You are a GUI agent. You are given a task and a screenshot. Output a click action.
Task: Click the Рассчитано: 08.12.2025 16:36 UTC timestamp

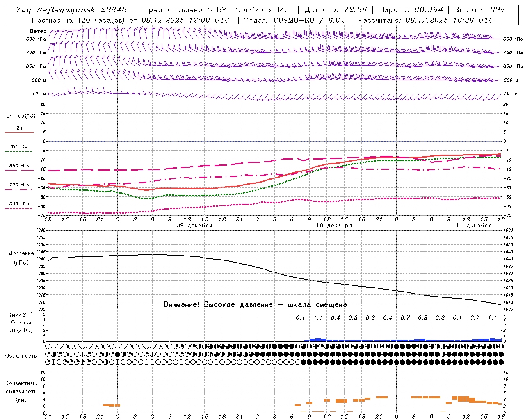[x=426, y=20]
